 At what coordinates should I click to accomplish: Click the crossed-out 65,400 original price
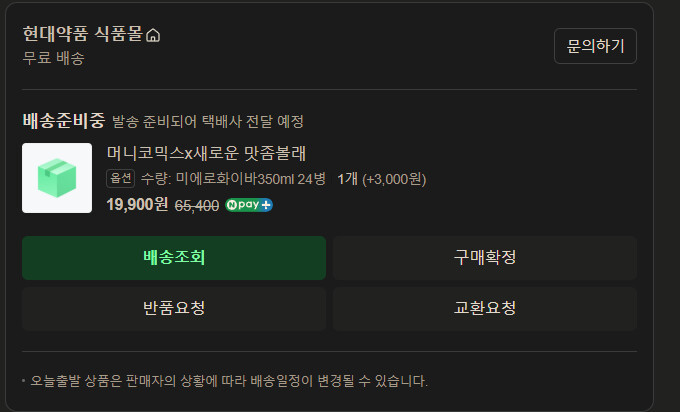197,206
